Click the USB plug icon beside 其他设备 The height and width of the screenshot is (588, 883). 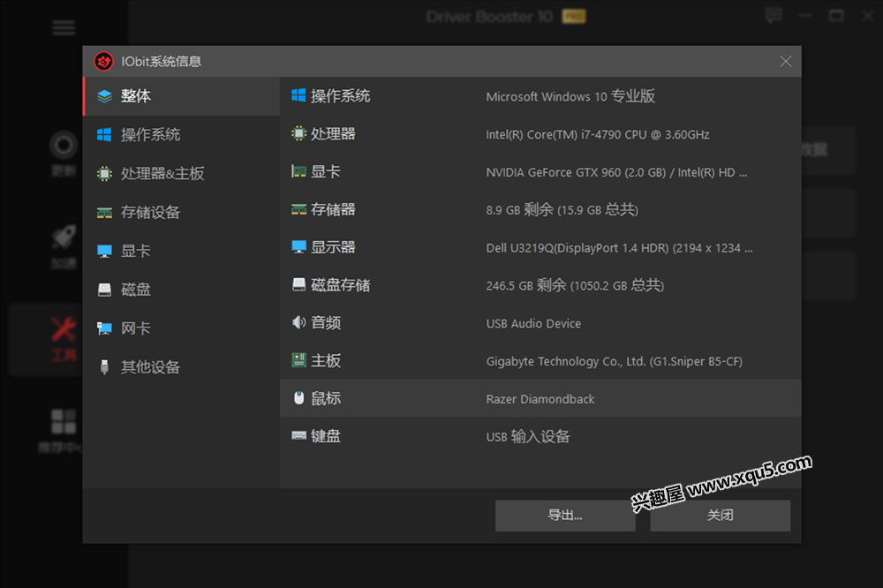104,367
